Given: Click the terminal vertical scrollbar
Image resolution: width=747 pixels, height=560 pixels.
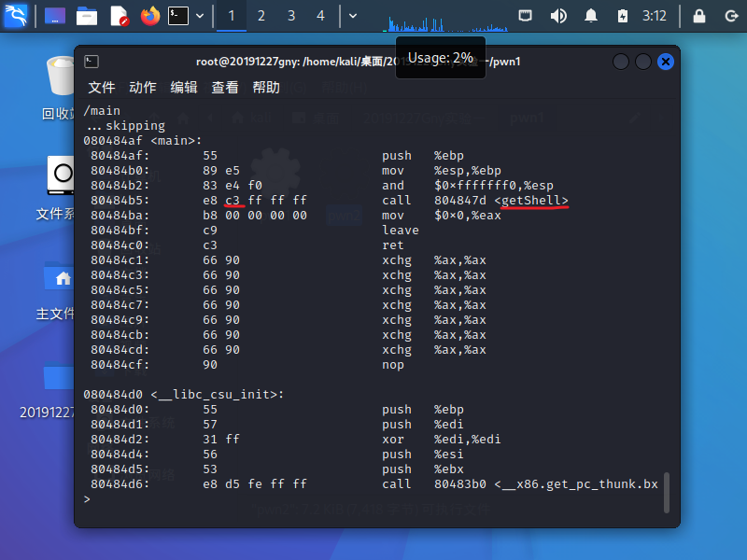Looking at the screenshot, I should 667,492.
